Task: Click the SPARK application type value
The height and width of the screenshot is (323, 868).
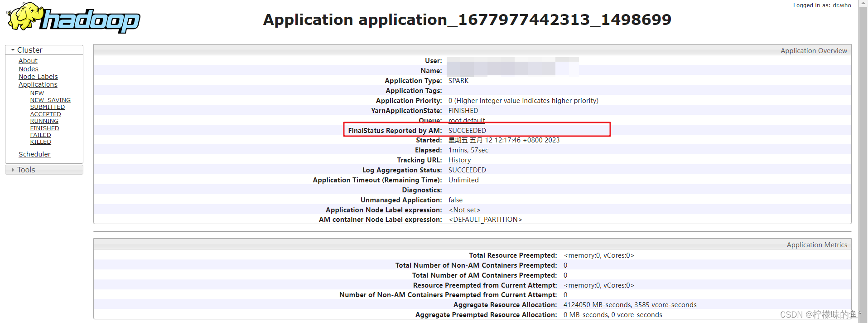Action: coord(458,81)
